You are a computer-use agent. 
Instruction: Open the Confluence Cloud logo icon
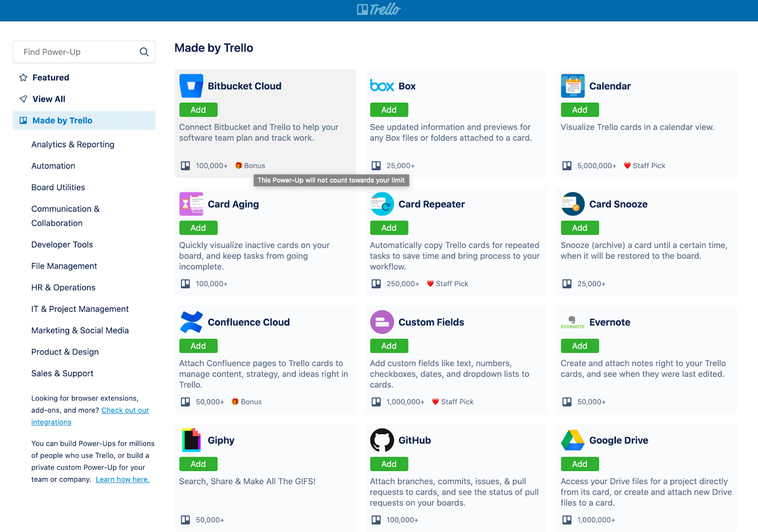point(191,322)
